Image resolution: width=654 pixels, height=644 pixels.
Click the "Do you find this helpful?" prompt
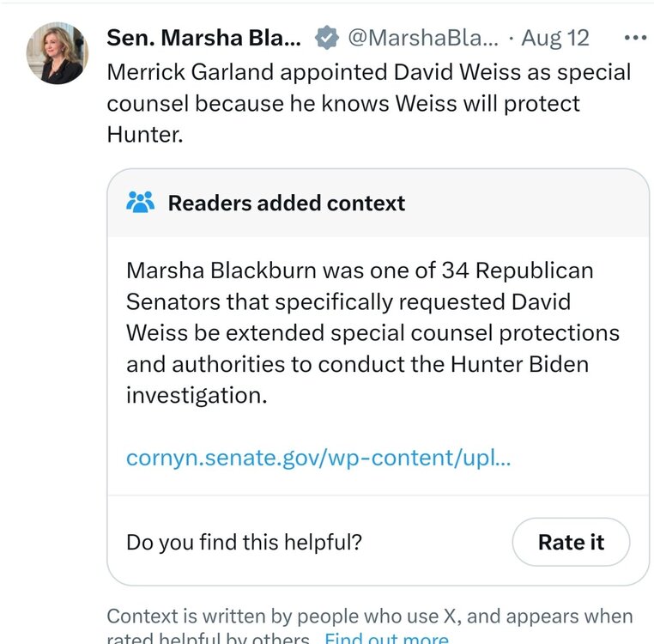[244, 542]
